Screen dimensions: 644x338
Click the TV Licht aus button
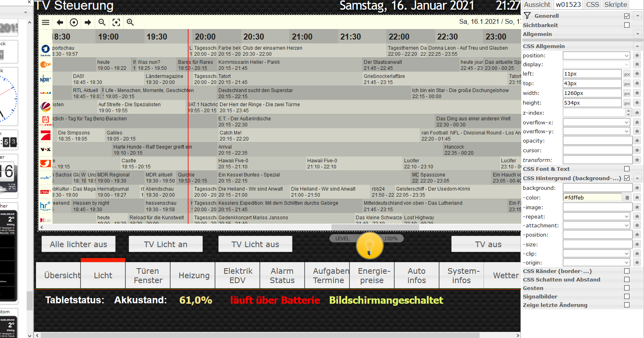click(255, 244)
